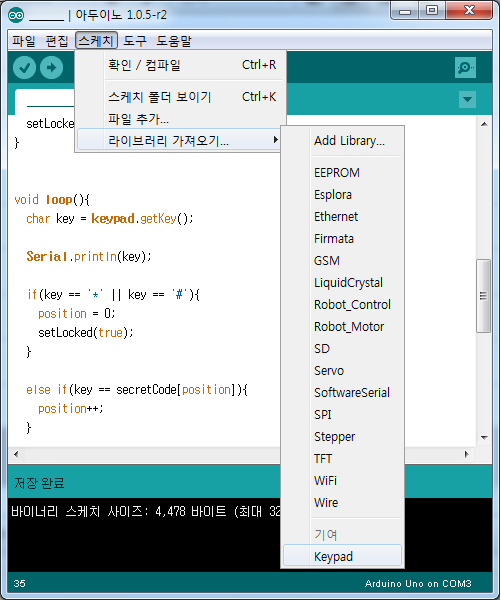Click the editor scroll up arrow
This screenshot has height=600, width=501.
tap(484, 124)
